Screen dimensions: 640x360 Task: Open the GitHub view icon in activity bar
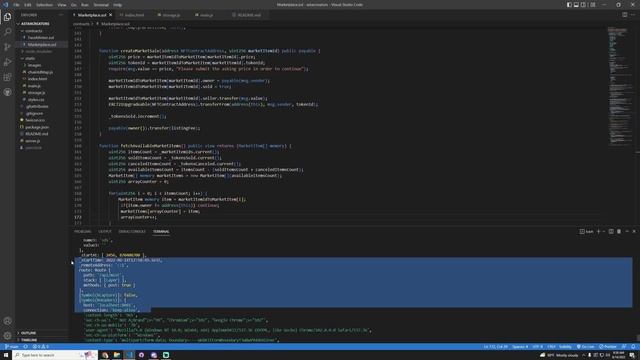7,92
